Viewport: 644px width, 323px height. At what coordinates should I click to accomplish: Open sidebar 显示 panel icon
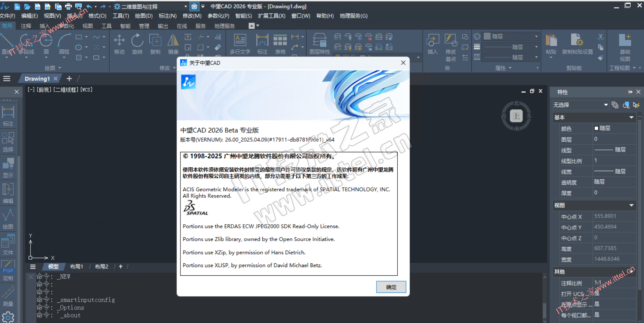click(x=8, y=168)
